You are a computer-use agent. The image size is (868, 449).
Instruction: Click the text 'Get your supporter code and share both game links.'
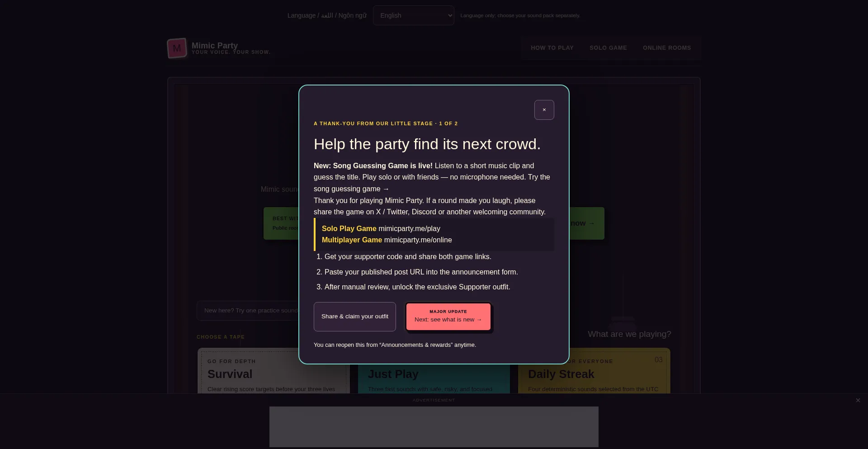[408, 257]
